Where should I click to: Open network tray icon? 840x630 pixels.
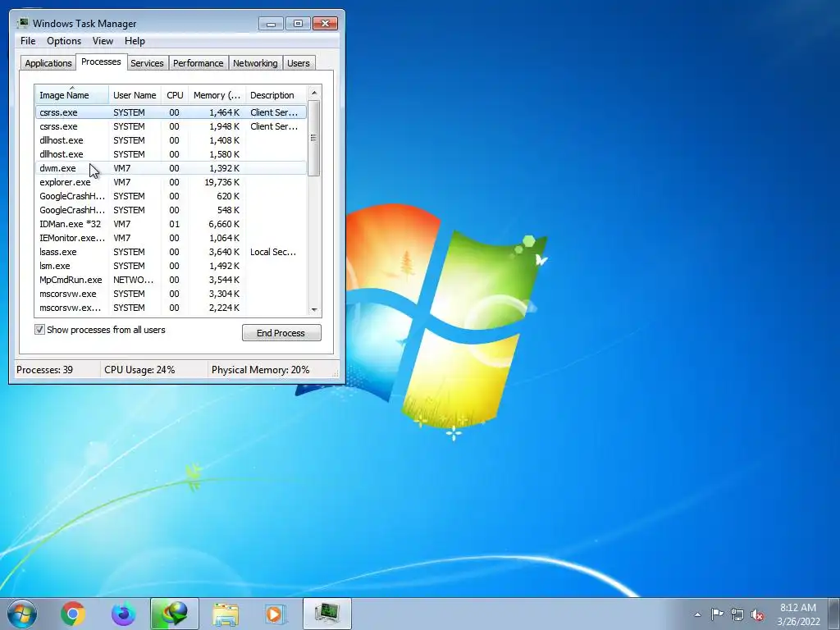pos(737,614)
